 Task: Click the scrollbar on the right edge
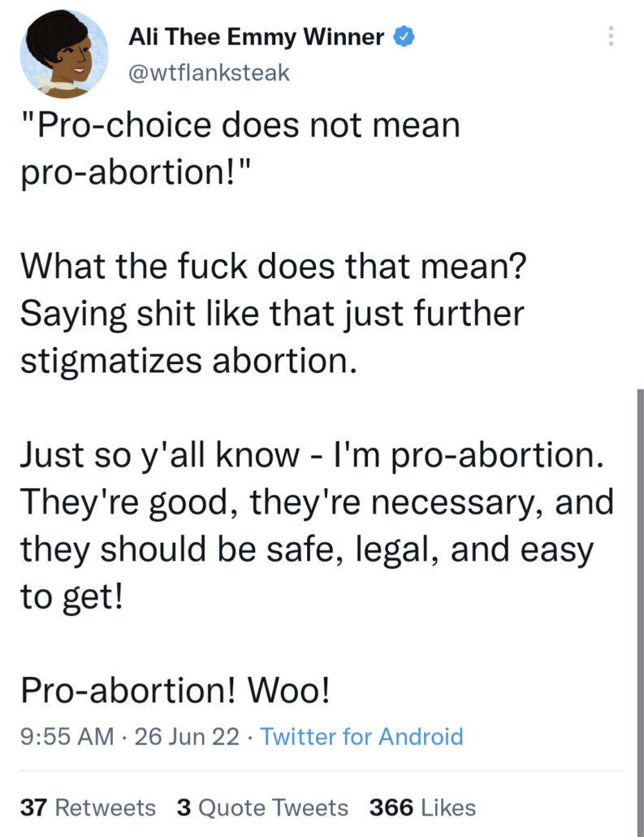pyautogui.click(x=640, y=569)
